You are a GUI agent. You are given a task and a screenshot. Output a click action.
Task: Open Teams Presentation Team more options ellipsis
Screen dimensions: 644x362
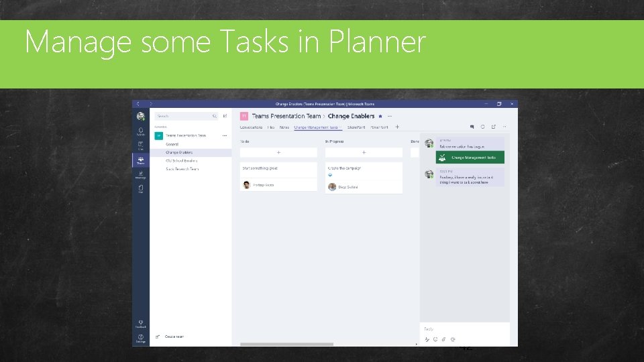(225, 135)
